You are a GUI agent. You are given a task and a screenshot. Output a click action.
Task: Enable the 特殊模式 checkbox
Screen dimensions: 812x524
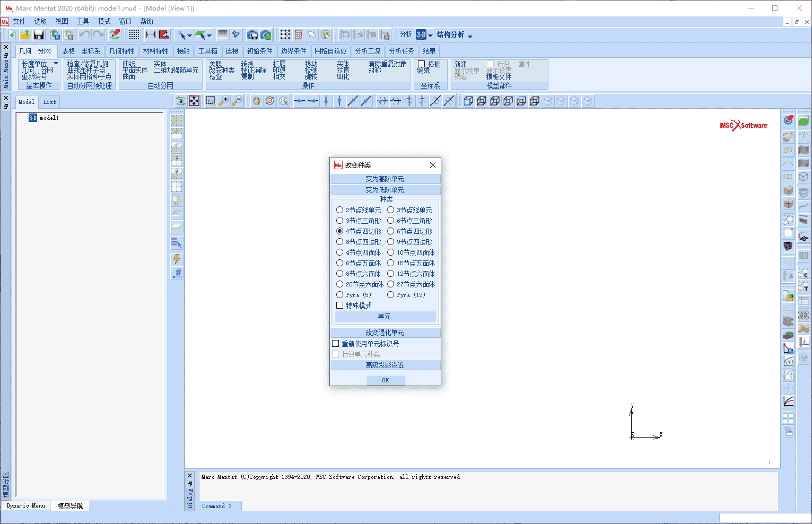[x=340, y=305]
